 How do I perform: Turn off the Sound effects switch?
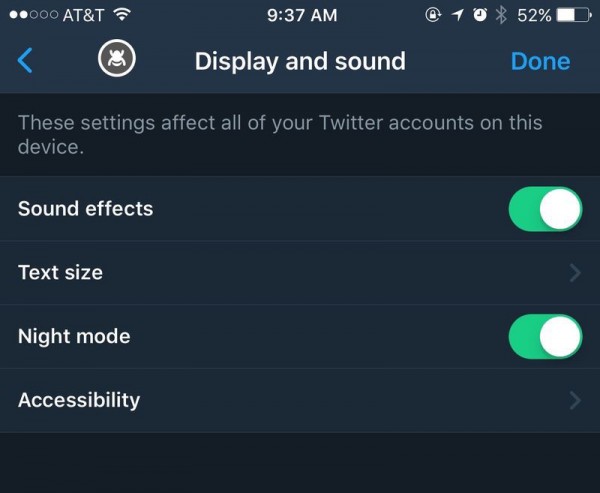[545, 209]
